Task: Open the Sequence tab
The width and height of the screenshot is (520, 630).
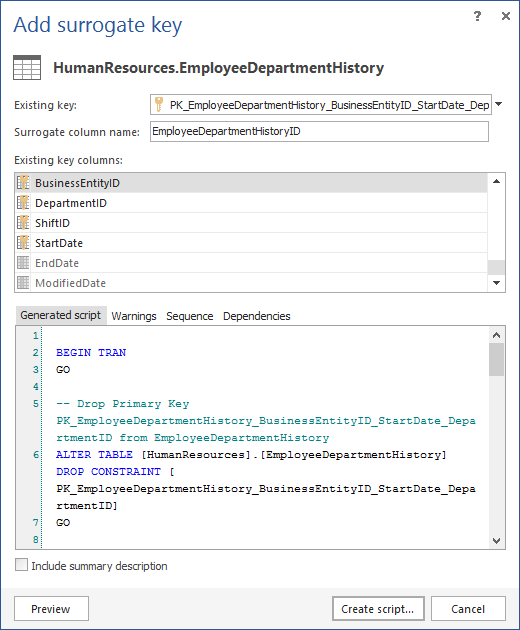Action: (190, 316)
